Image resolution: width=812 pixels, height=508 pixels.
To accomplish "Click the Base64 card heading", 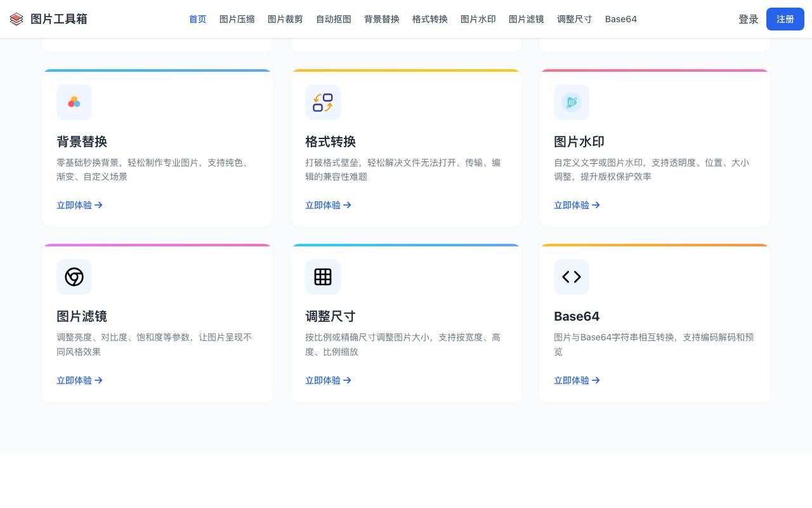I will pos(577,316).
